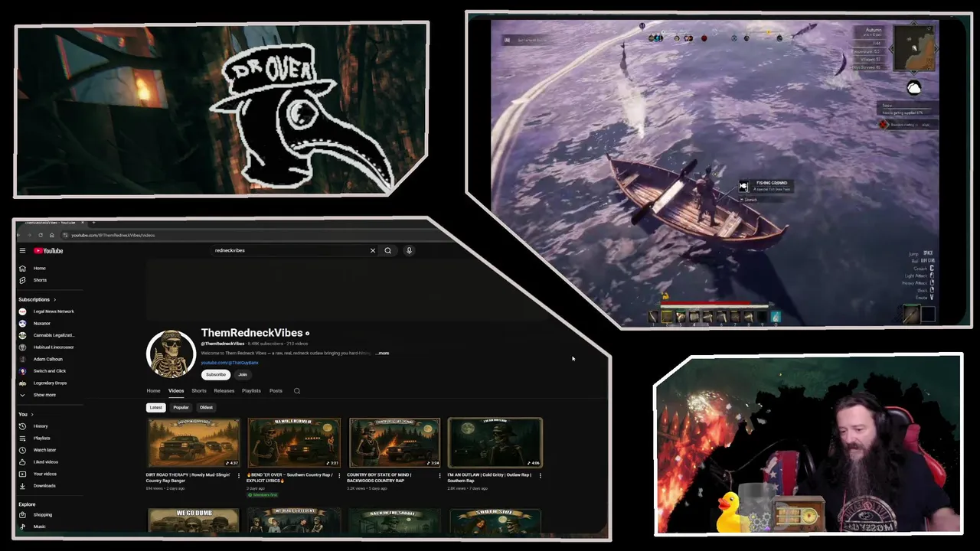Expand the You section chevron

pos(31,414)
